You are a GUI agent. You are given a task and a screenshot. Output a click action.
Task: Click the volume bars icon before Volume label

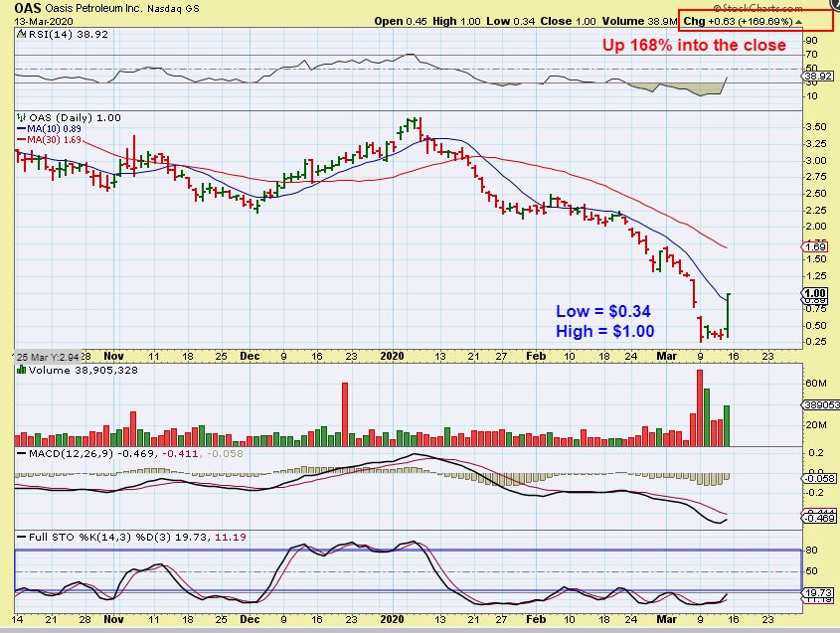tap(22, 370)
